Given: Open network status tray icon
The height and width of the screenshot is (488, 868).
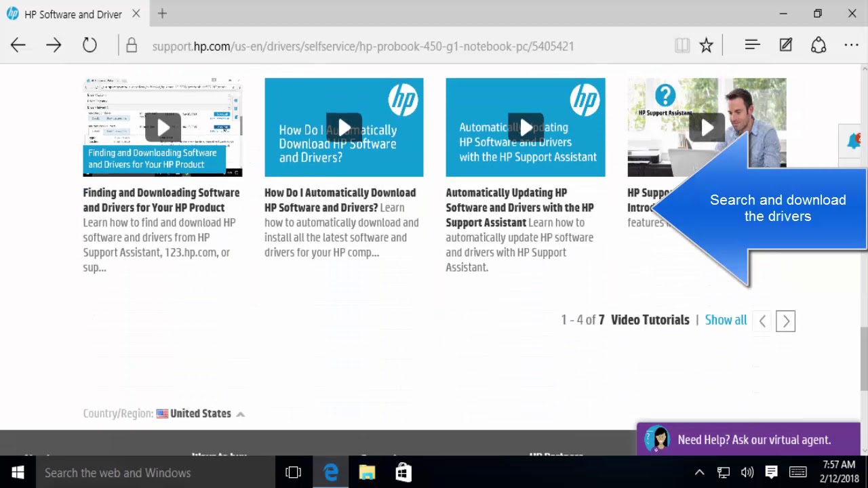Looking at the screenshot, I should coord(724,472).
